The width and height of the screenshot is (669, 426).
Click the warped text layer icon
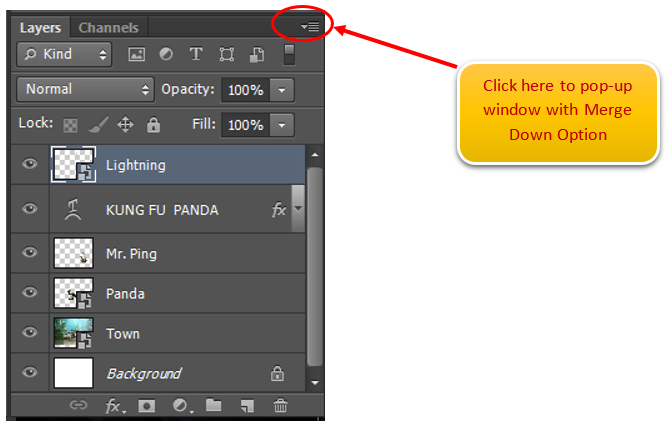[x=73, y=209]
